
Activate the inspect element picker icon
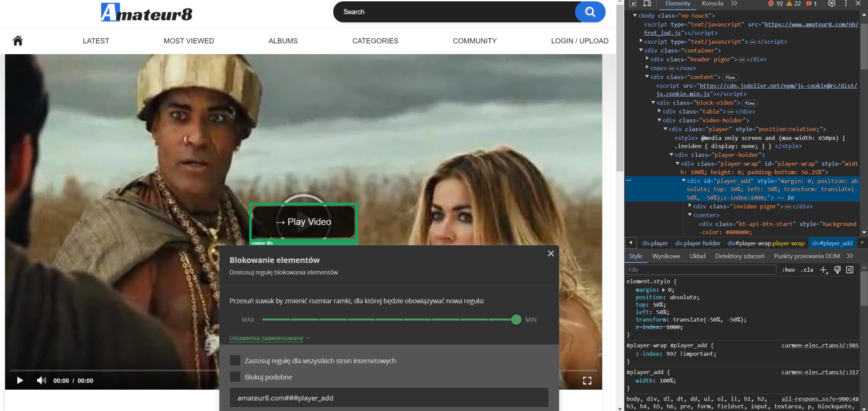pyautogui.click(x=633, y=3)
